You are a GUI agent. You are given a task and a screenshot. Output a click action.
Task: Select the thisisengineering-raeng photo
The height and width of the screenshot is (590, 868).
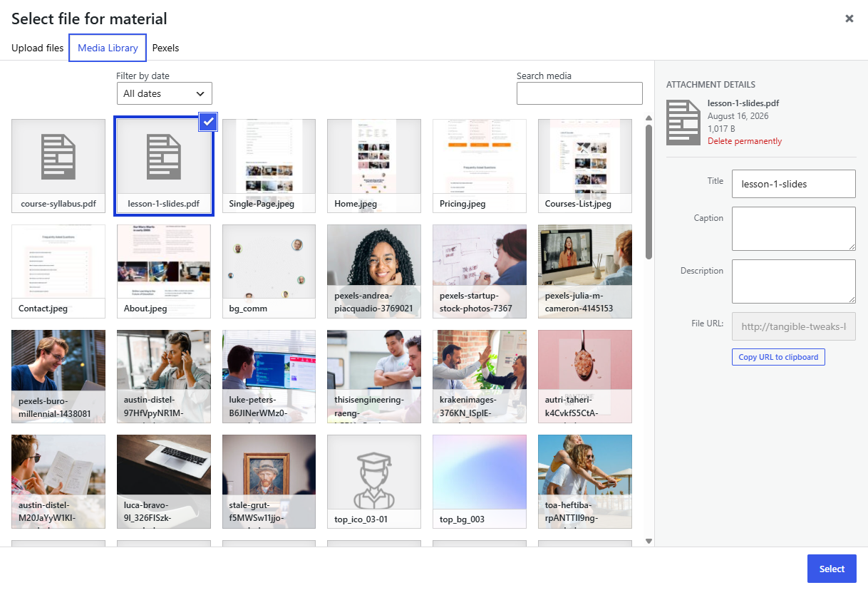tap(374, 377)
